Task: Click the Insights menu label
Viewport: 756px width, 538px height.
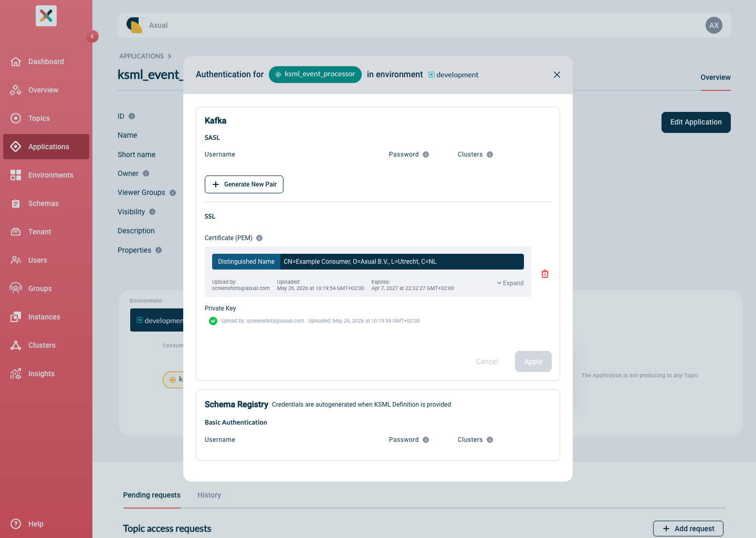Action: (41, 374)
